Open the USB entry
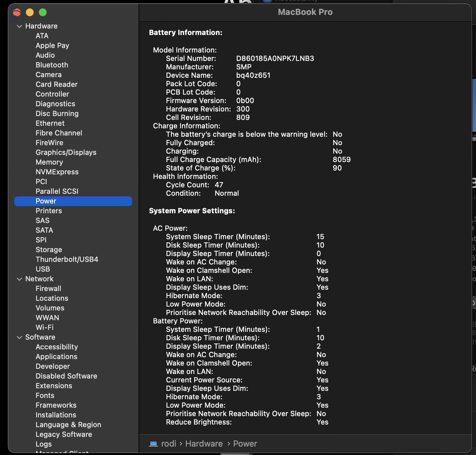Viewport: 476px width, 455px height. tap(43, 269)
